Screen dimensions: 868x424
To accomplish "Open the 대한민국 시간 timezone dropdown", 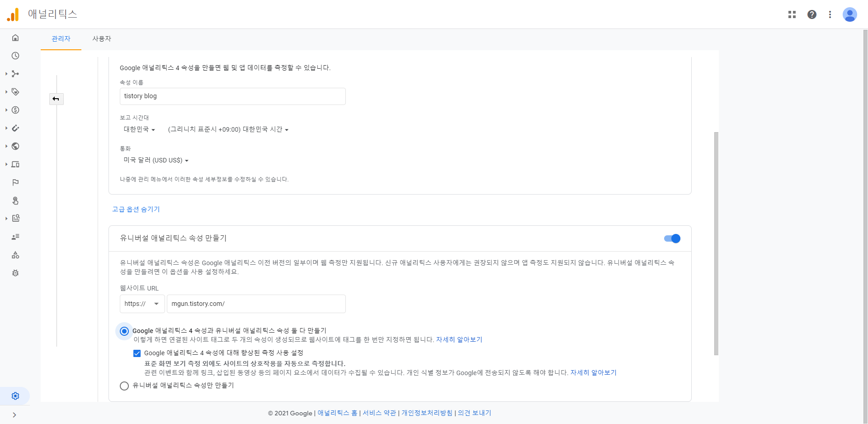I will click(228, 129).
